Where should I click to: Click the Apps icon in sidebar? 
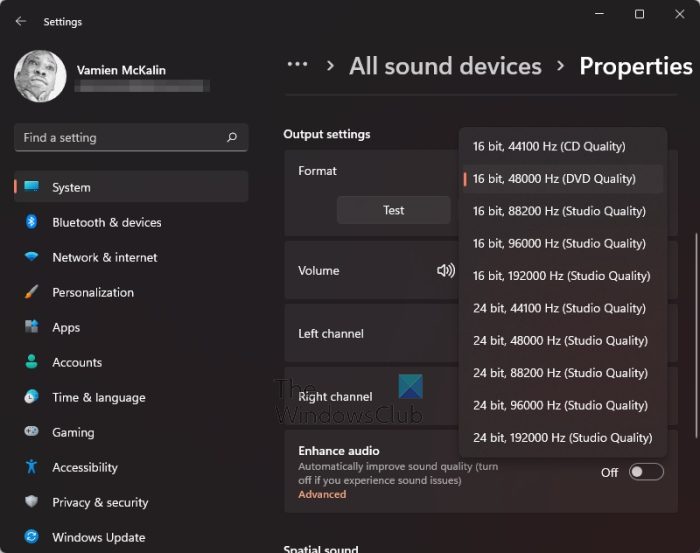[31, 327]
